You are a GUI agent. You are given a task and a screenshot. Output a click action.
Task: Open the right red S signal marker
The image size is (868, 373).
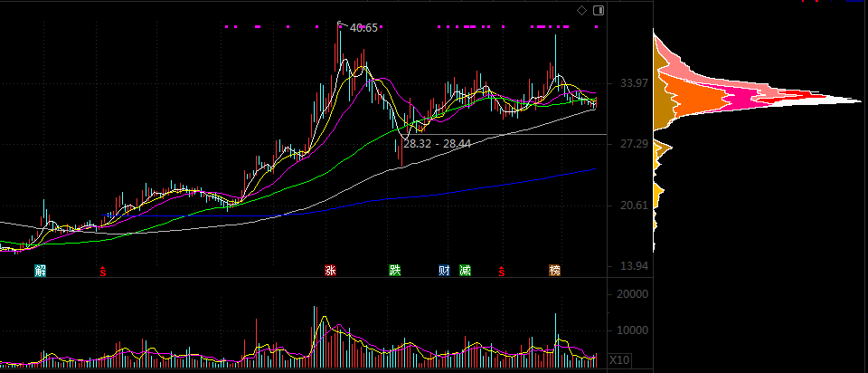tap(502, 271)
